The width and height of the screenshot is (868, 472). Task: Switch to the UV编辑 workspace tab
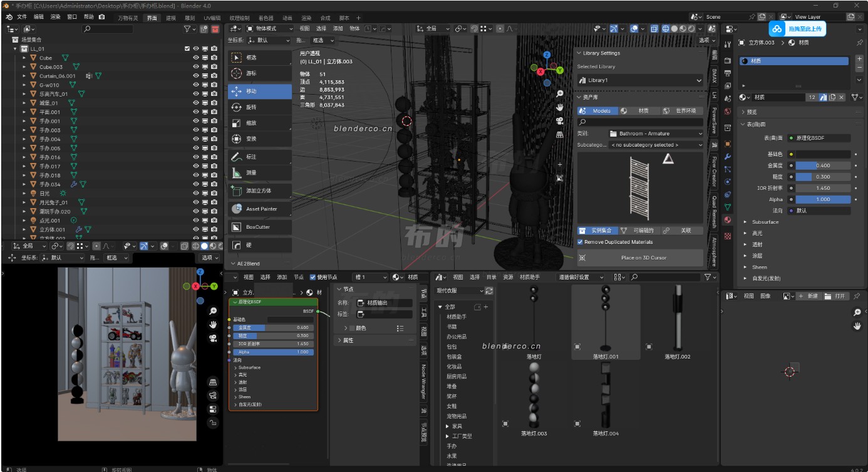(x=212, y=18)
